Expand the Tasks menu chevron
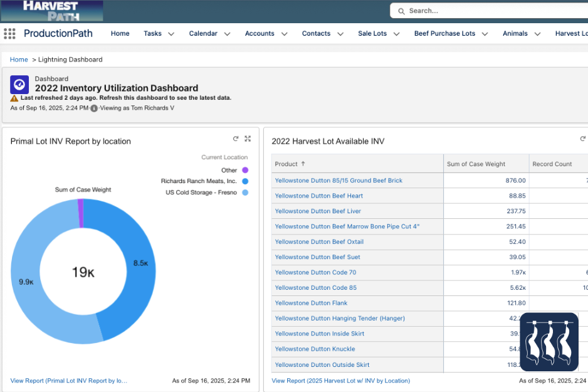 171,34
